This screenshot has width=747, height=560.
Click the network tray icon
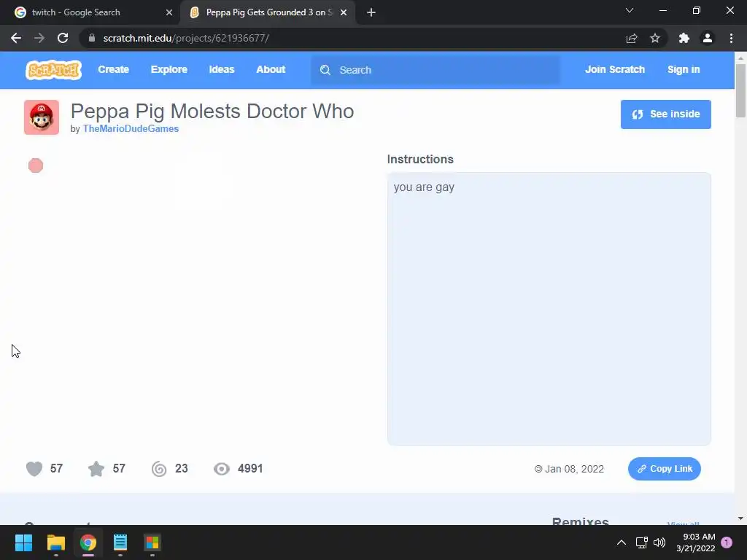tap(641, 542)
